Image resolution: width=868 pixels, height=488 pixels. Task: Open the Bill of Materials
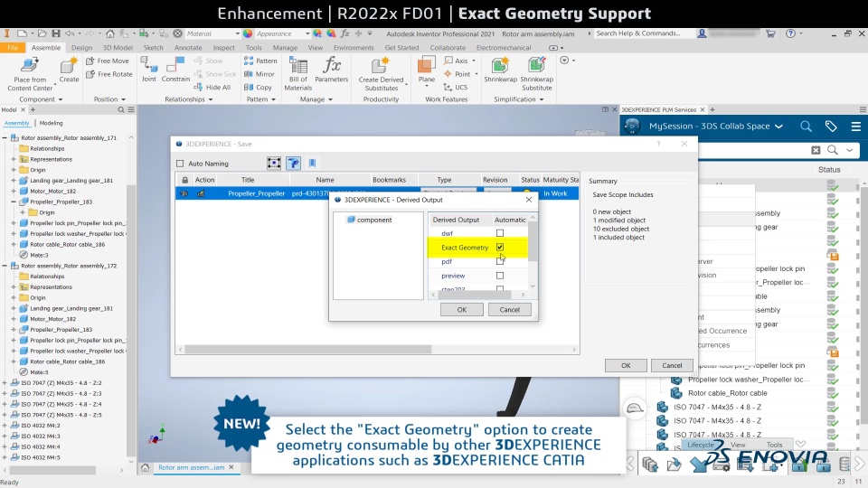point(297,74)
